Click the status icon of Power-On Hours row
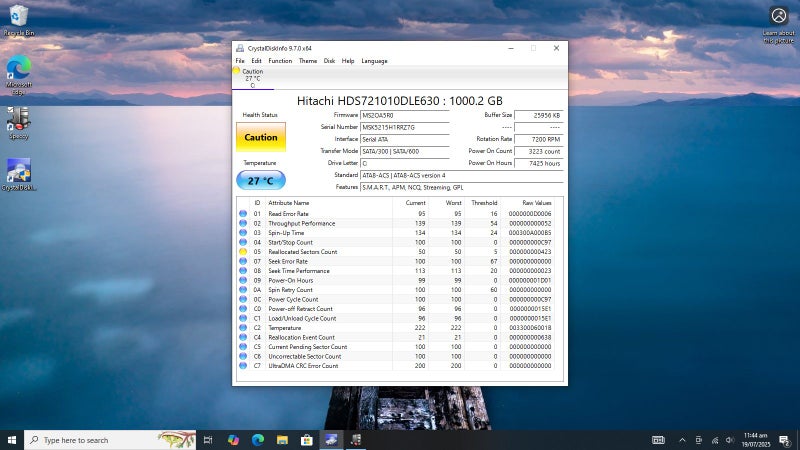Viewport: 800px width, 450px height. coord(243,280)
